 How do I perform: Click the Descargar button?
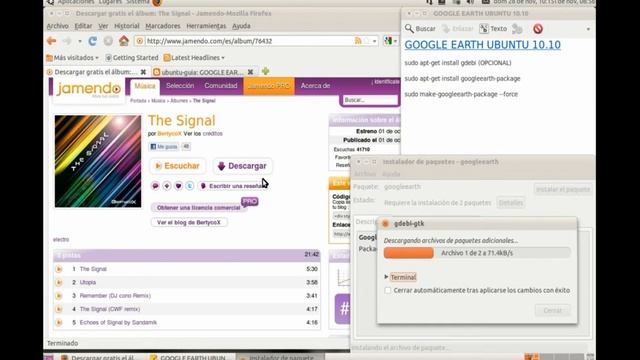pos(242,166)
